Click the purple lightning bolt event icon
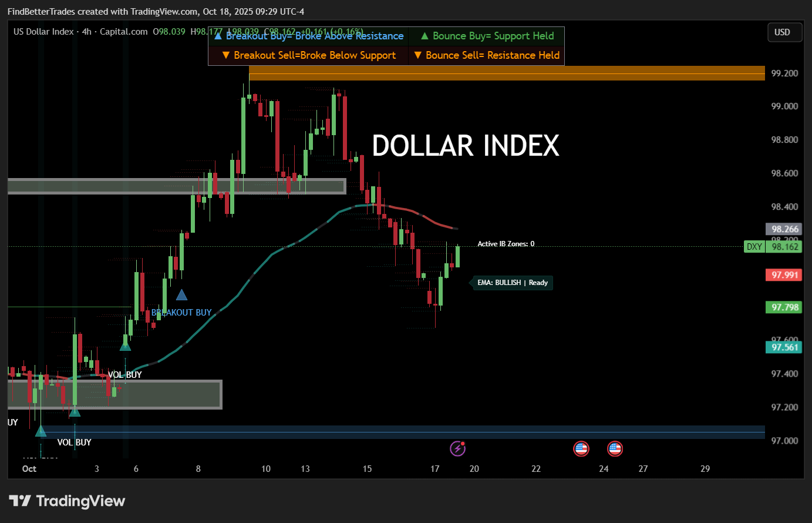 tap(457, 449)
